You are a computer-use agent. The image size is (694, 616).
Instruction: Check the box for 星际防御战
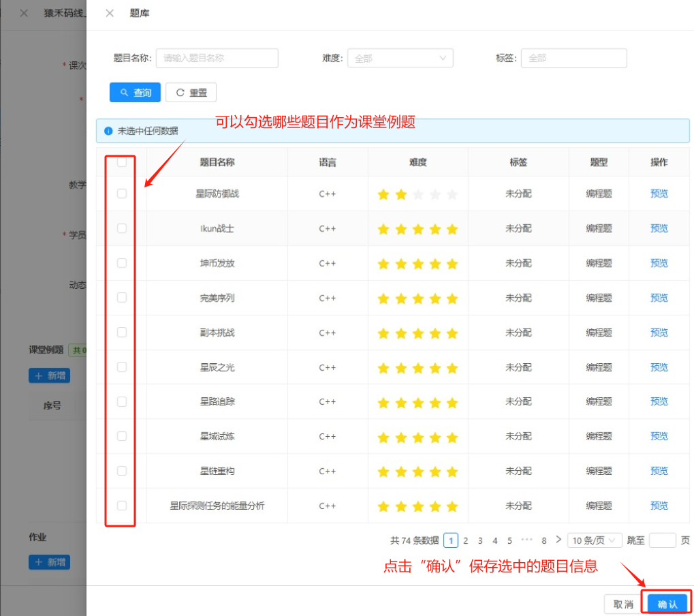tap(122, 194)
